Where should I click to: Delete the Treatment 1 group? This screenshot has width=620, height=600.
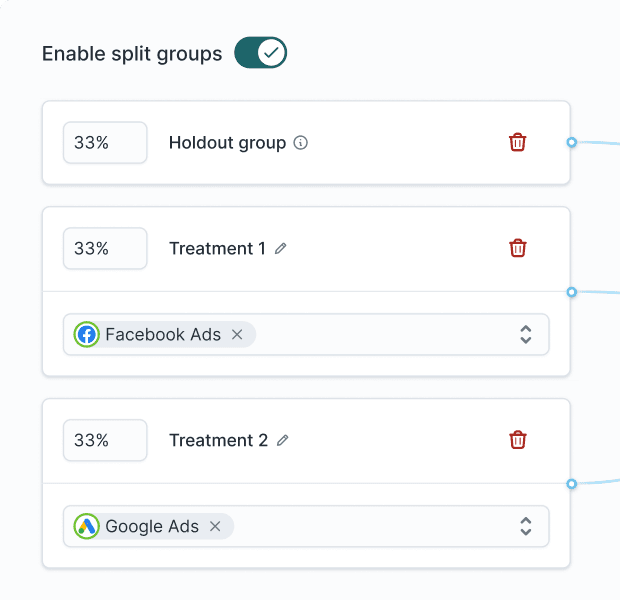tap(517, 248)
